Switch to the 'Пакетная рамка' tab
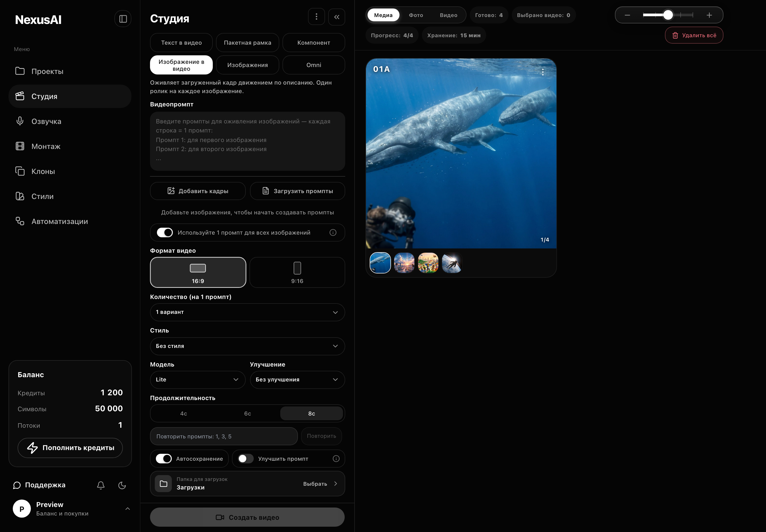This screenshot has width=766, height=532. tap(247, 43)
